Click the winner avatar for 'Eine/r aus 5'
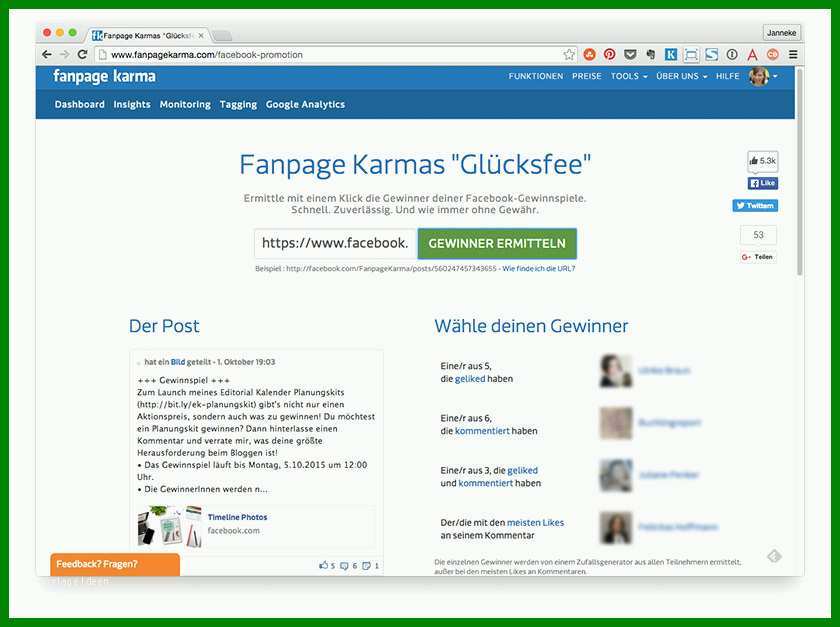Screen dimensions: 840x627 tap(616, 370)
